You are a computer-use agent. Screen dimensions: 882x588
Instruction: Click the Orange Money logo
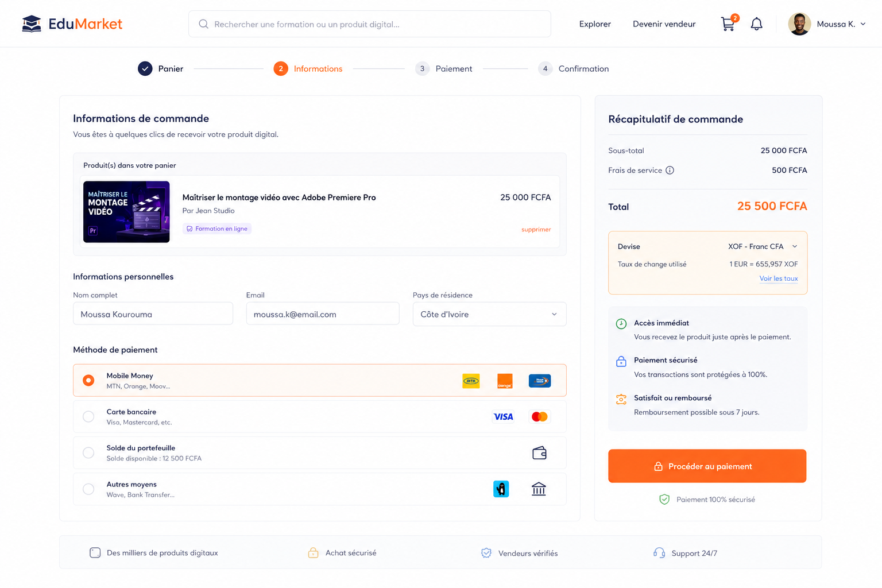pyautogui.click(x=505, y=381)
